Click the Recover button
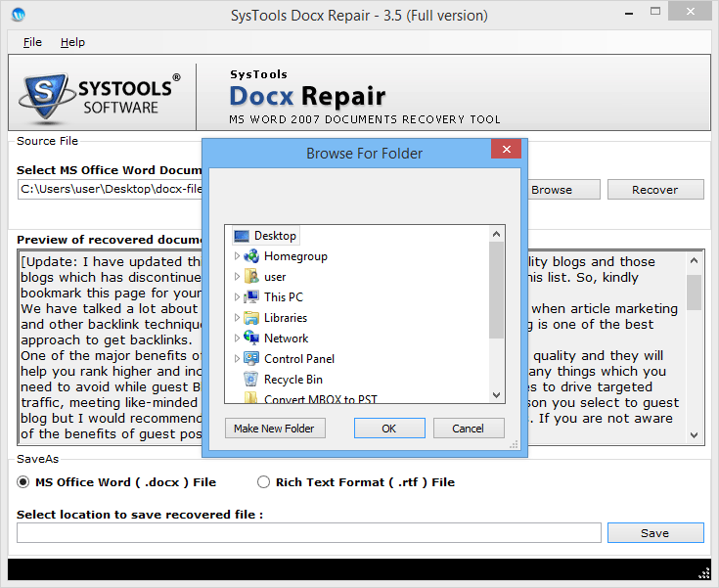 coord(655,190)
